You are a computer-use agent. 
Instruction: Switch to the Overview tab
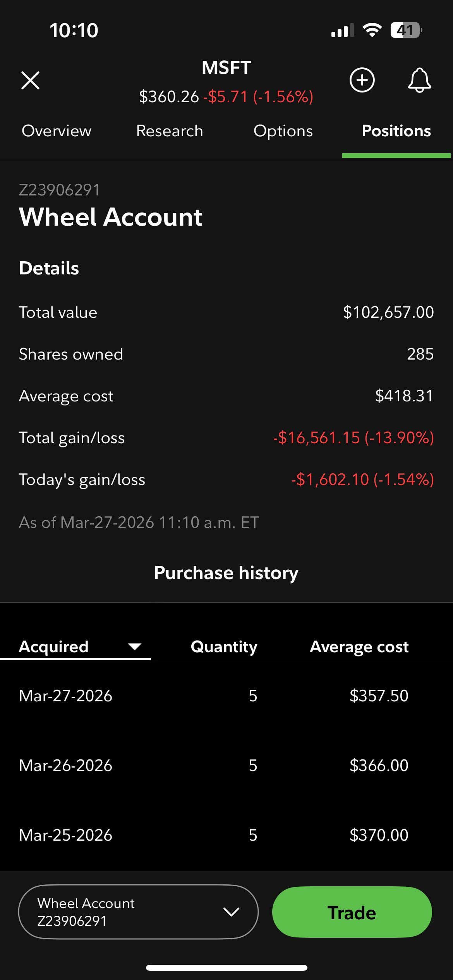(57, 131)
